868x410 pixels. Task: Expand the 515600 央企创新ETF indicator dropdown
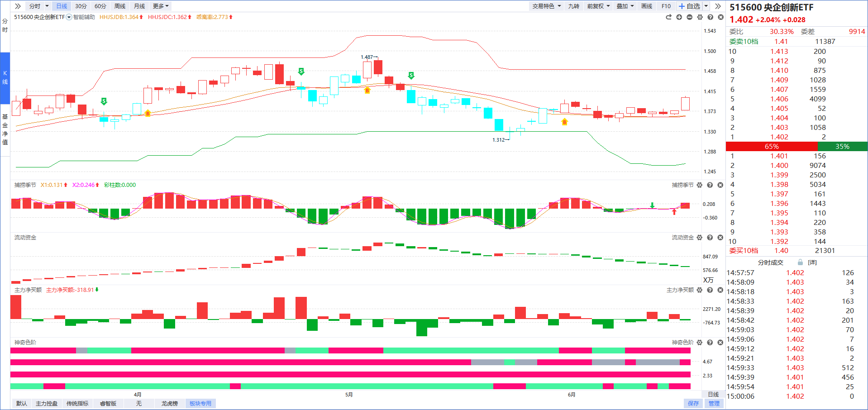69,17
